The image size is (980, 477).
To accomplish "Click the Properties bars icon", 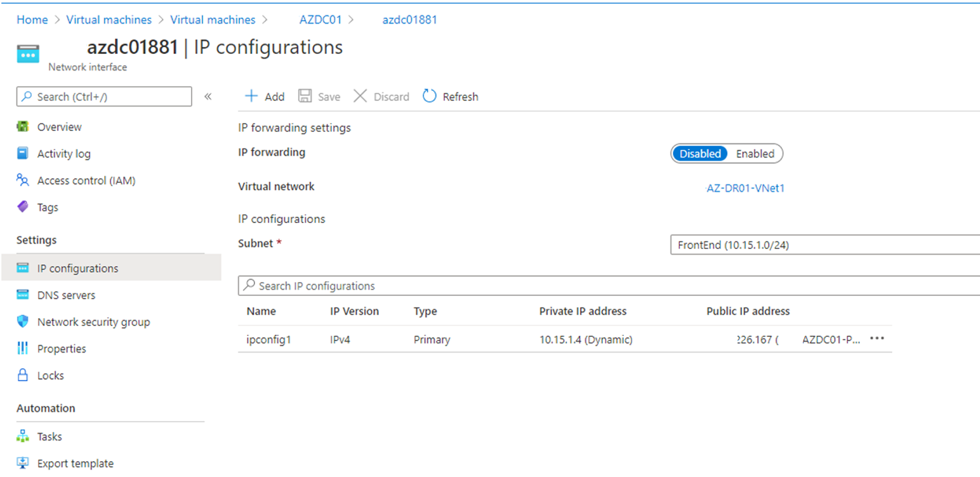I will point(23,348).
